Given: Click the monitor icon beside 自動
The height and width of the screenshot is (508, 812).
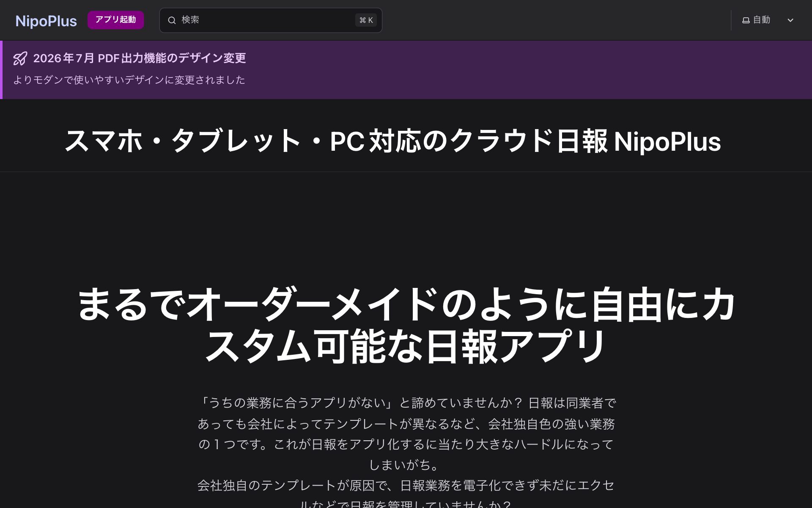Looking at the screenshot, I should tap(746, 20).
